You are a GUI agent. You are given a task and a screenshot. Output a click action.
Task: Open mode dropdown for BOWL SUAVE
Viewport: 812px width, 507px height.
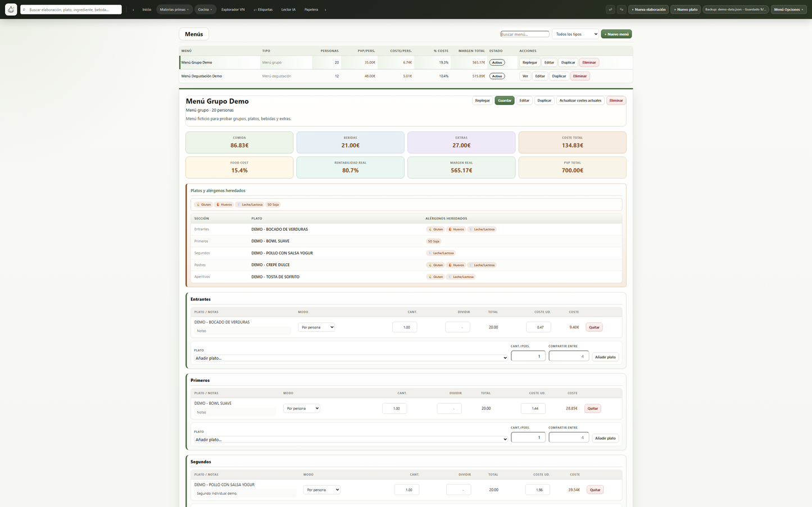point(302,409)
